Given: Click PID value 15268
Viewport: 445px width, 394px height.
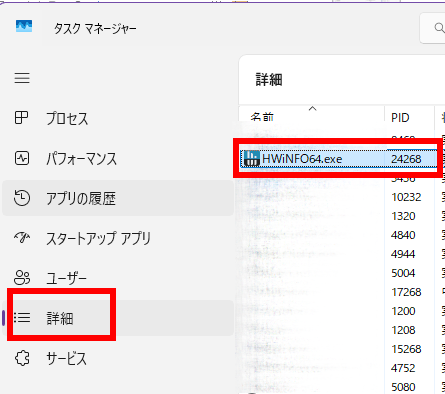Looking at the screenshot, I should pos(406,349).
